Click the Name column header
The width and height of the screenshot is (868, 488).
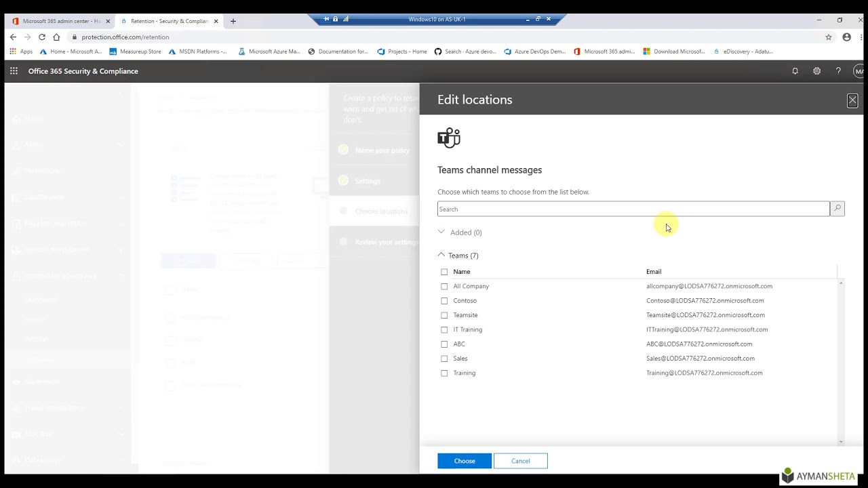tap(462, 272)
